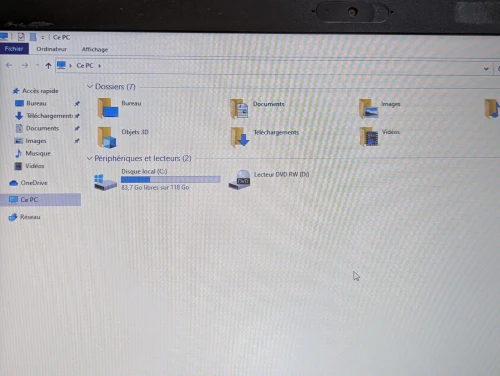Open the quick access toolbar customize dropdown

click(x=43, y=37)
